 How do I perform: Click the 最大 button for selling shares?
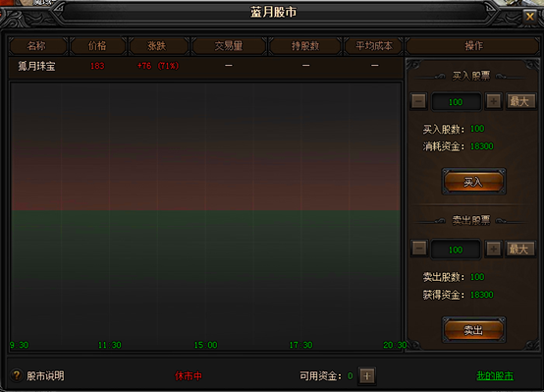[519, 249]
